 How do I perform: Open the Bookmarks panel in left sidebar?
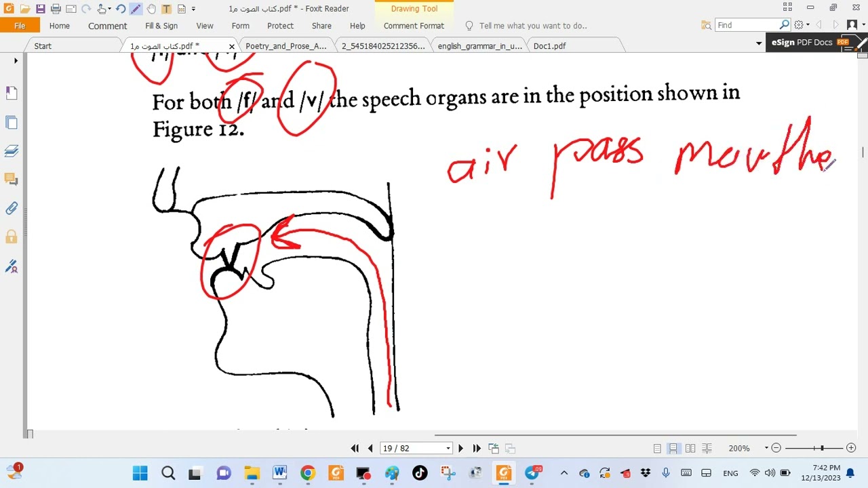(x=12, y=93)
